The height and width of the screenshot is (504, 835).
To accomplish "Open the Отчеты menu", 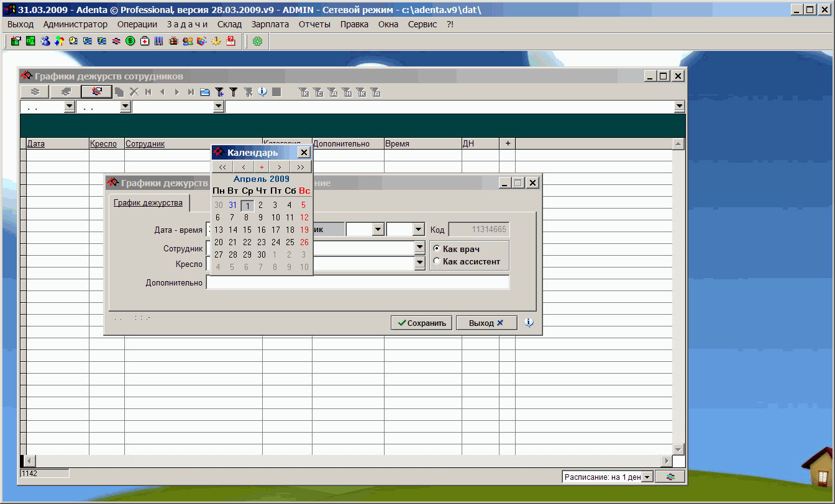I will [314, 24].
